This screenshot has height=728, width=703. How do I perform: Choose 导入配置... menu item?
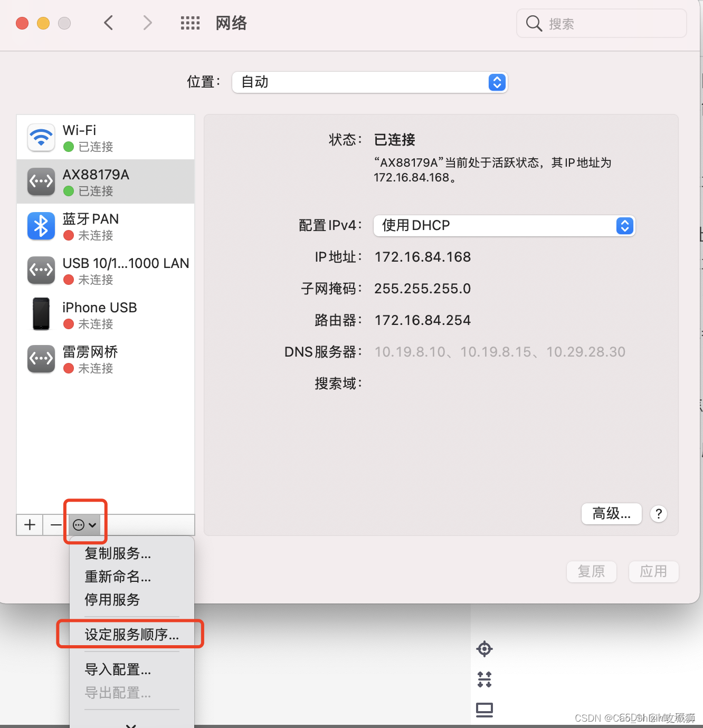point(118,669)
